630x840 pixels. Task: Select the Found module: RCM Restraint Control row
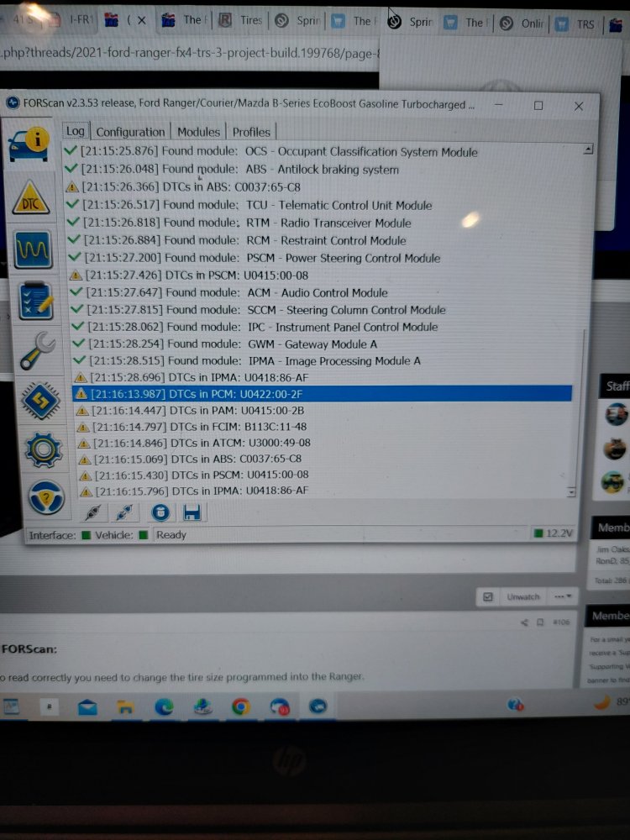237,240
